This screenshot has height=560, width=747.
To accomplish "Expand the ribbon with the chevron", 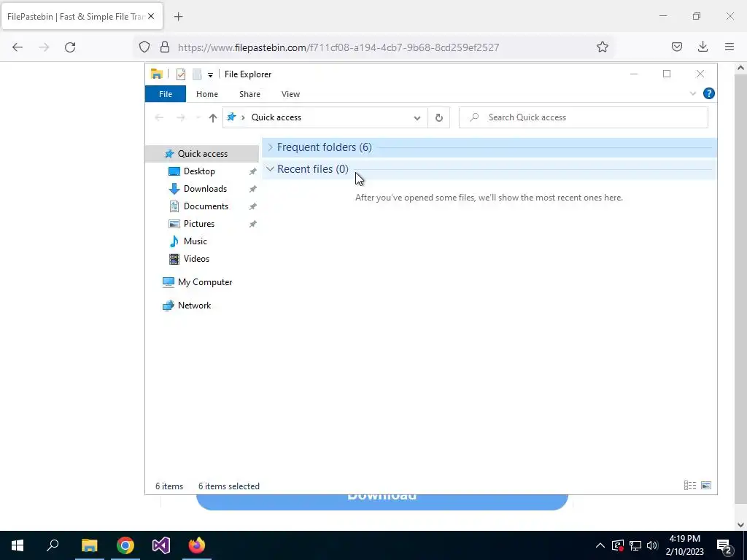I will coord(693,93).
